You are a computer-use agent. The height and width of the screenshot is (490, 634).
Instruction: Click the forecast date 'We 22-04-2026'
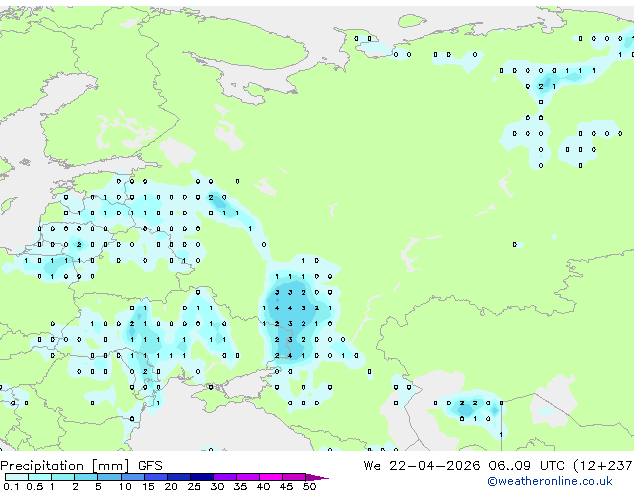[x=422, y=466]
